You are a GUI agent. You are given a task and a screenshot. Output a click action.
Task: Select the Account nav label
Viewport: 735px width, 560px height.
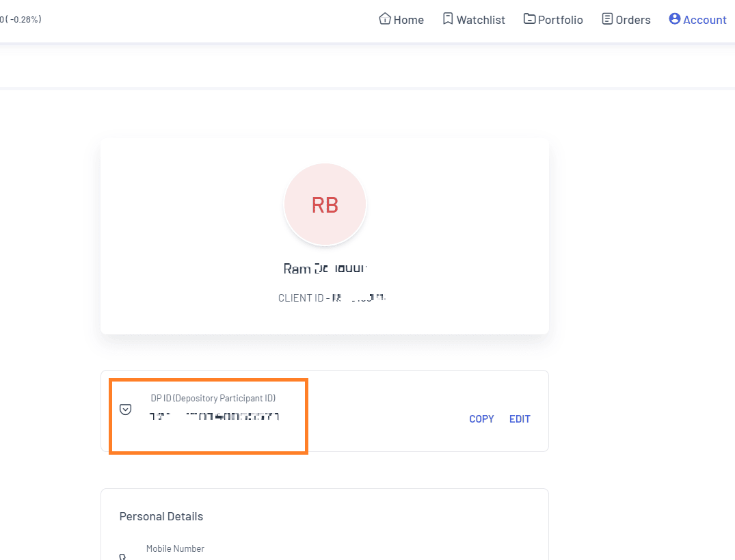click(x=704, y=20)
